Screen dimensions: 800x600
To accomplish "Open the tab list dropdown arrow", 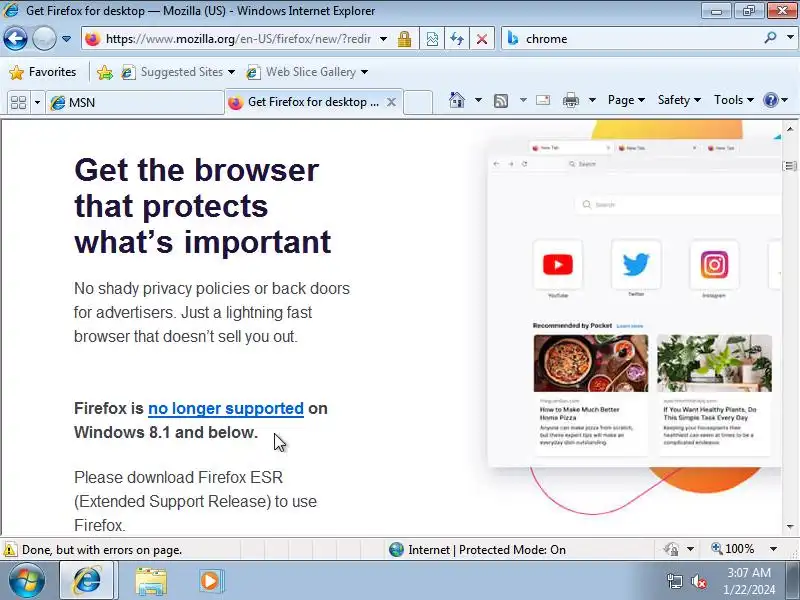I will (x=37, y=103).
